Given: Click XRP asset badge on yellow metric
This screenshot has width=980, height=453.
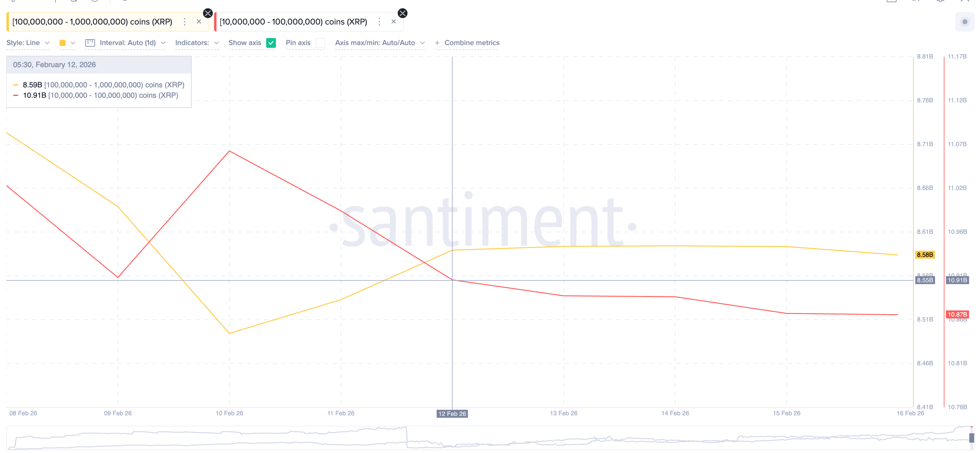Looking at the screenshot, I should click(x=208, y=13).
